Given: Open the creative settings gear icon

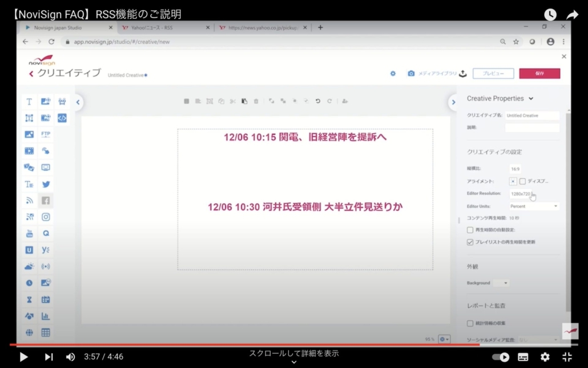Looking at the screenshot, I should tap(393, 74).
